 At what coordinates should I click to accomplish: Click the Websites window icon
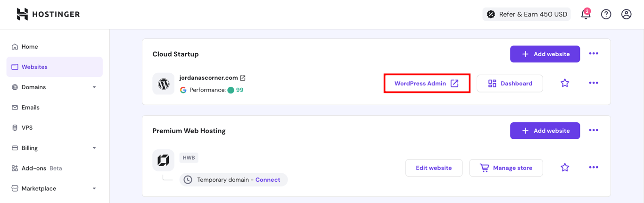[x=15, y=67]
